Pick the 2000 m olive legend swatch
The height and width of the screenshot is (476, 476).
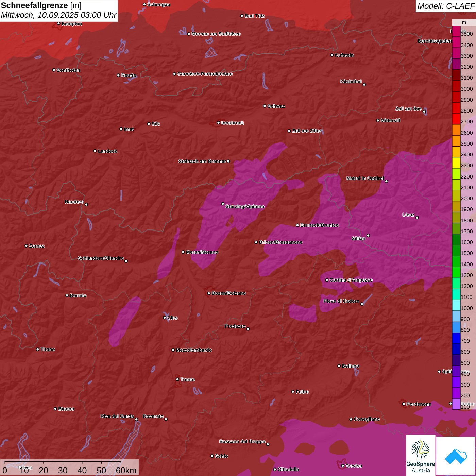click(456, 196)
